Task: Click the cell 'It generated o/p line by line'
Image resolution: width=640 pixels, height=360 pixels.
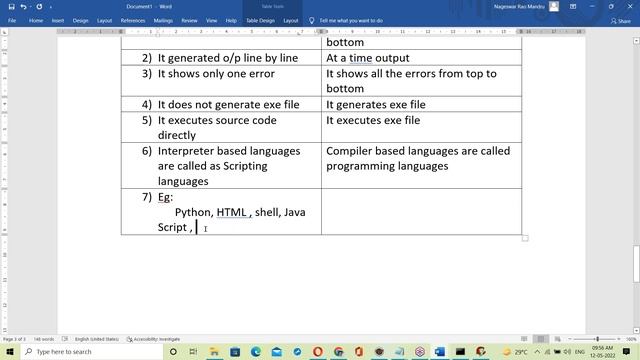Action: 221,58
